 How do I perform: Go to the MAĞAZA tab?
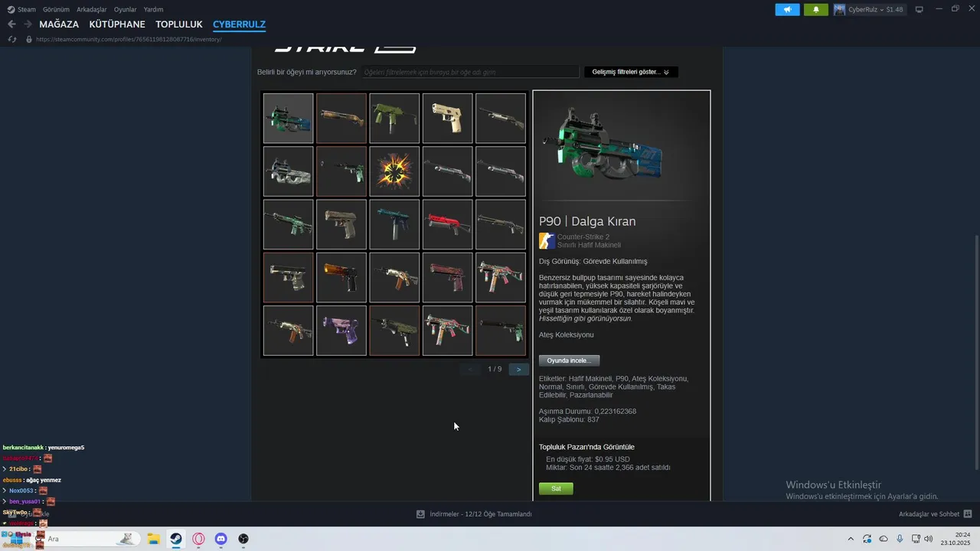pos(59,24)
